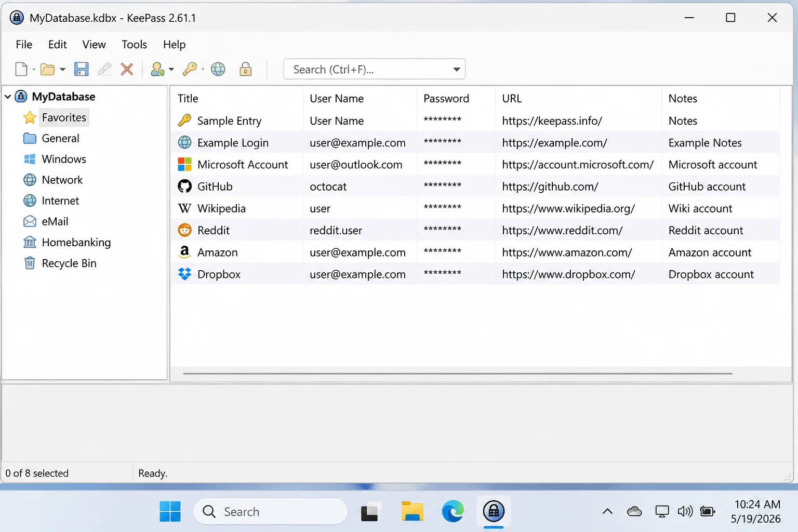
Task: Click the 0 of 8 selected status text
Action: pos(37,473)
